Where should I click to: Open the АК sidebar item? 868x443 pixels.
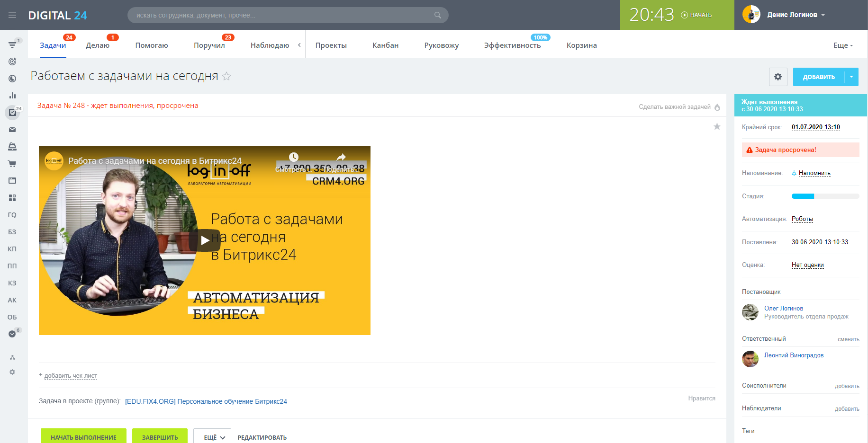(12, 300)
